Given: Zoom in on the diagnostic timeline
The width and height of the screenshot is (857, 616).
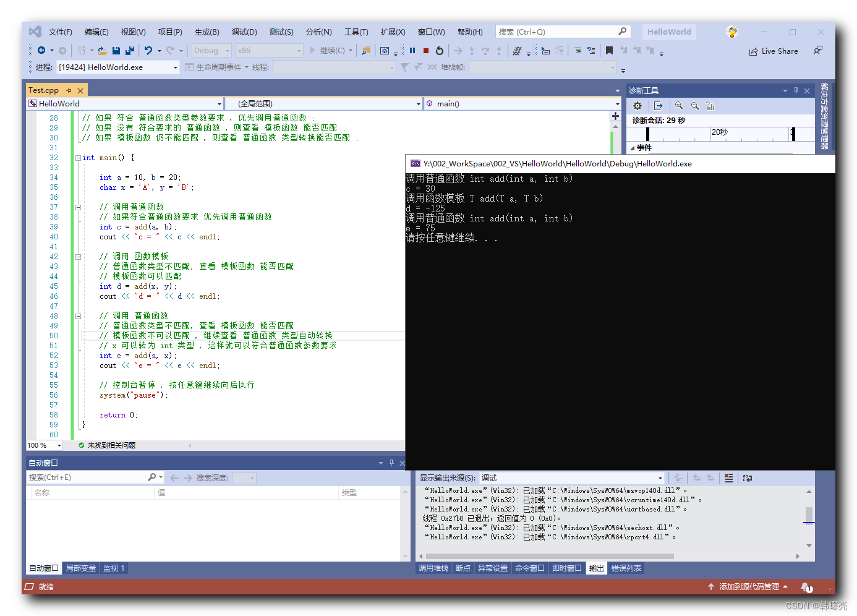Looking at the screenshot, I should pyautogui.click(x=679, y=106).
